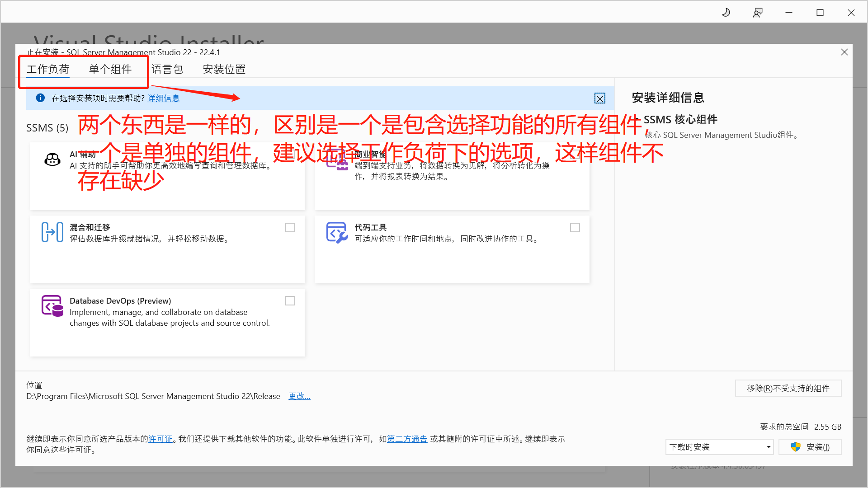868x488 pixels.
Task: Click the AI assistant workload icon
Action: coord(52,160)
